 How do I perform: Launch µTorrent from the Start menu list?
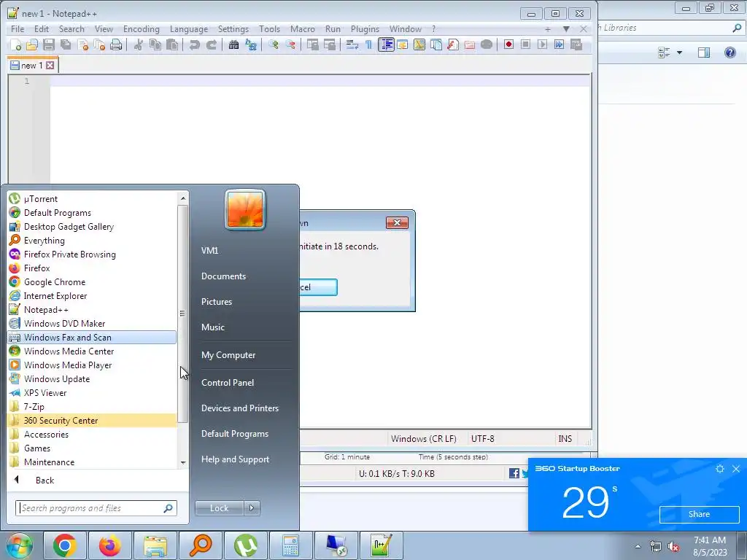pyautogui.click(x=92, y=199)
